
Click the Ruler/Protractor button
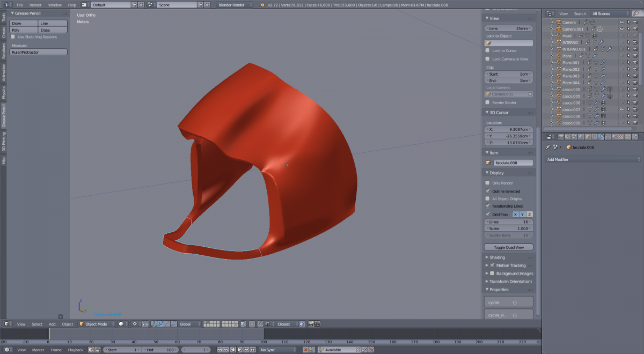(x=39, y=52)
